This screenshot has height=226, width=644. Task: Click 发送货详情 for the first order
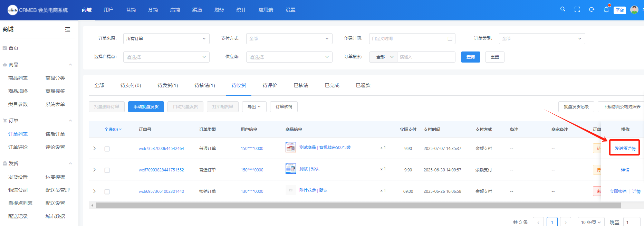point(625,149)
